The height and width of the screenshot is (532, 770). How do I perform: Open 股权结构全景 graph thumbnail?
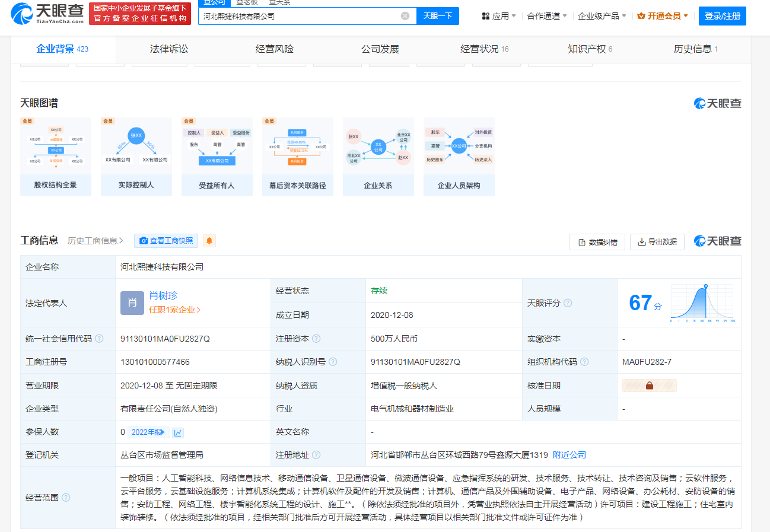tap(55, 157)
